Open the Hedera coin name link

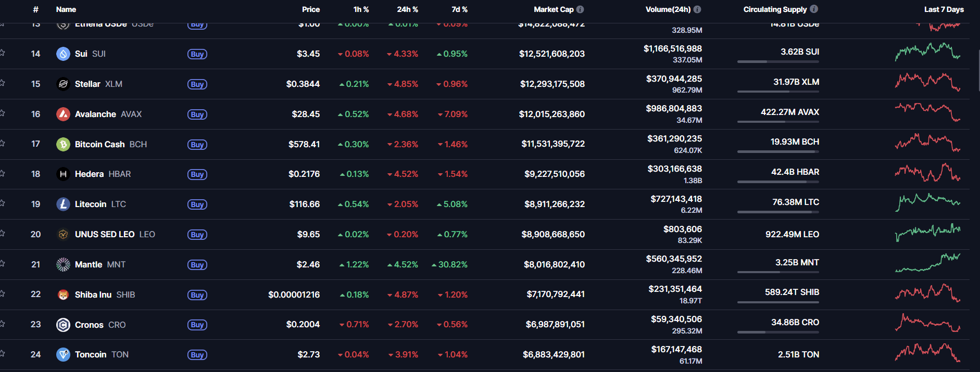89,174
